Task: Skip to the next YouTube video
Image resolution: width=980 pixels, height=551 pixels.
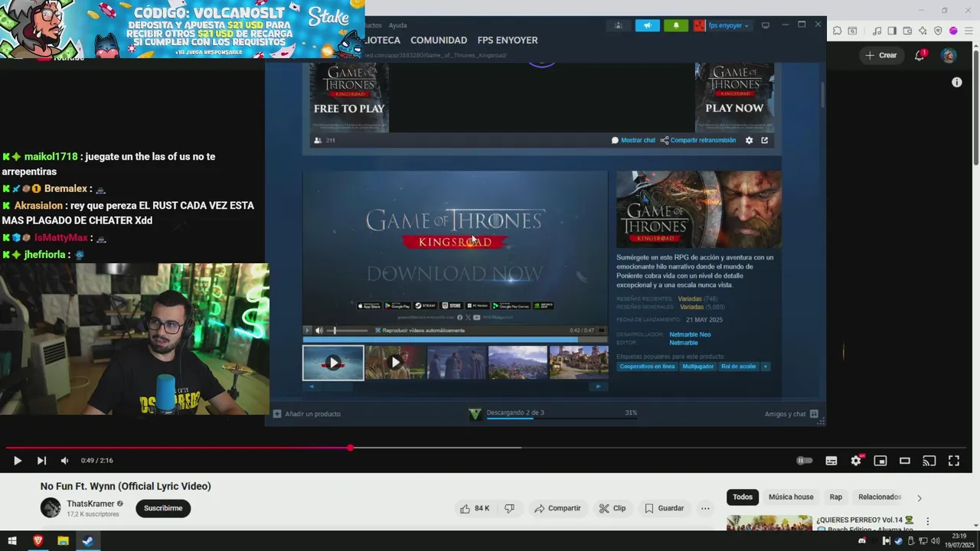Action: click(x=41, y=461)
